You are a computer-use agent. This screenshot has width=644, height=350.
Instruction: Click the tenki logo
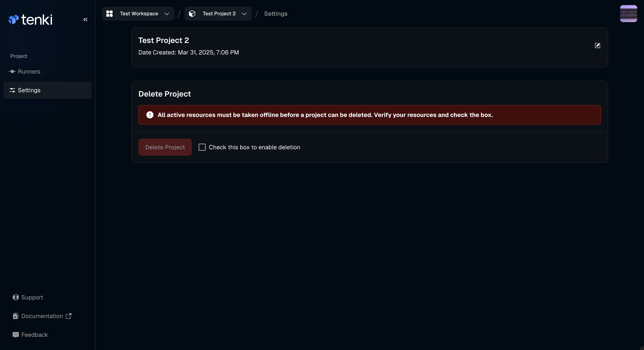[30, 19]
